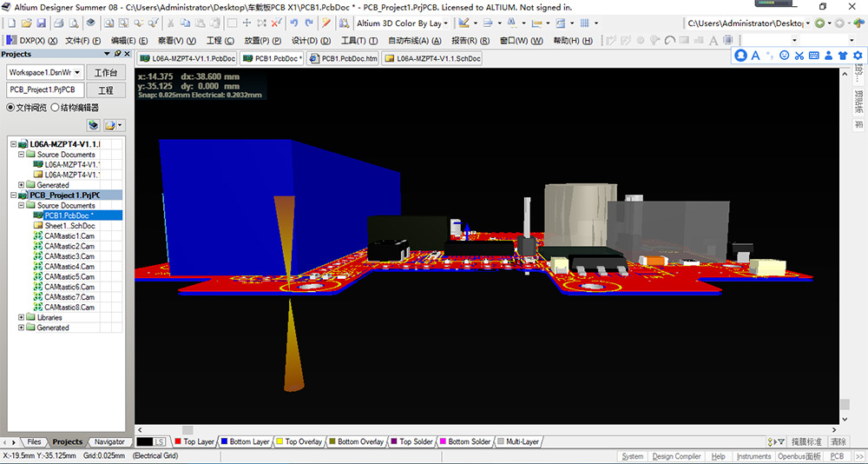Switch to the PCB1.PcbDoc.htm tab
This screenshot has width=868, height=464.
click(343, 58)
